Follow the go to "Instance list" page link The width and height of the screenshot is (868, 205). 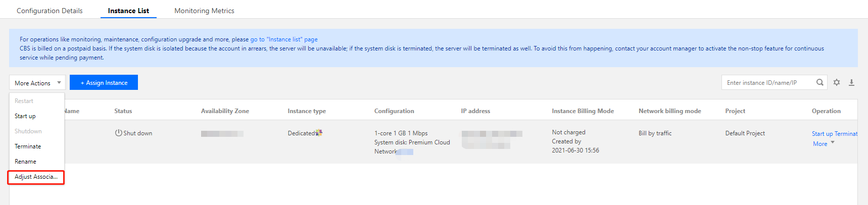point(284,39)
